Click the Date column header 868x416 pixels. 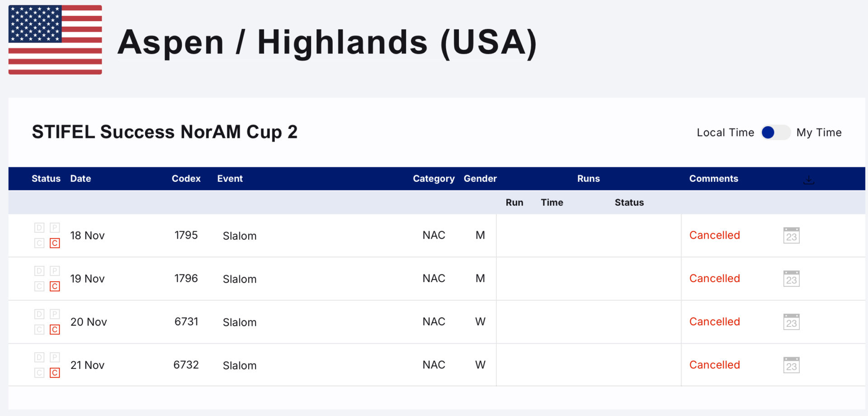point(80,179)
